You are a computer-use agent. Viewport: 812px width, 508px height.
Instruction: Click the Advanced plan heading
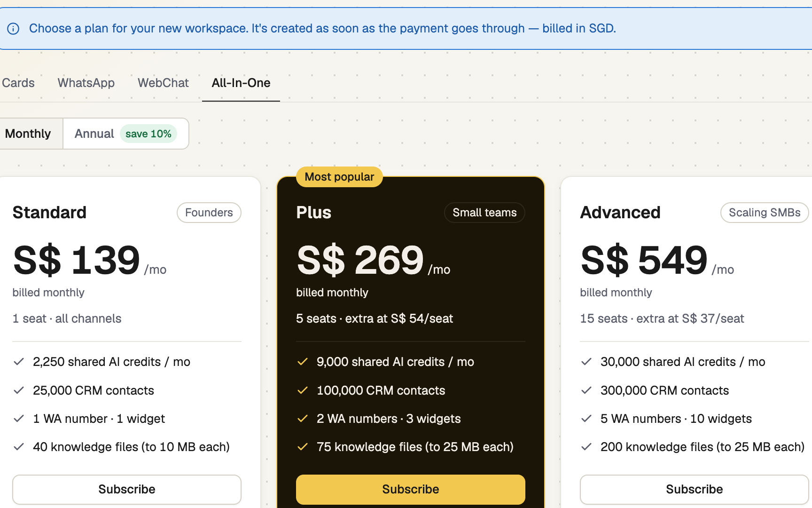click(x=620, y=213)
